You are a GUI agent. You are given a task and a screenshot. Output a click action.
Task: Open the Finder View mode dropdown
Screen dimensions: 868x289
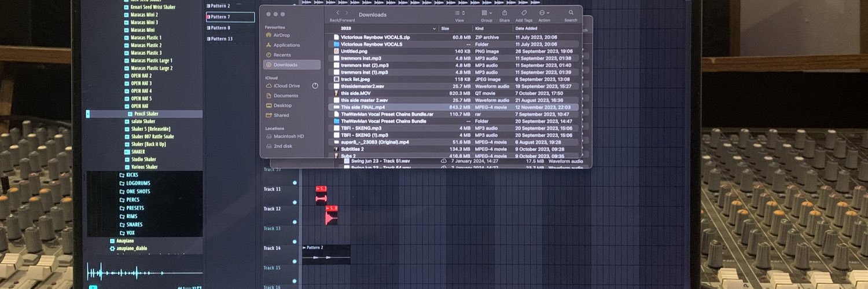tap(459, 13)
